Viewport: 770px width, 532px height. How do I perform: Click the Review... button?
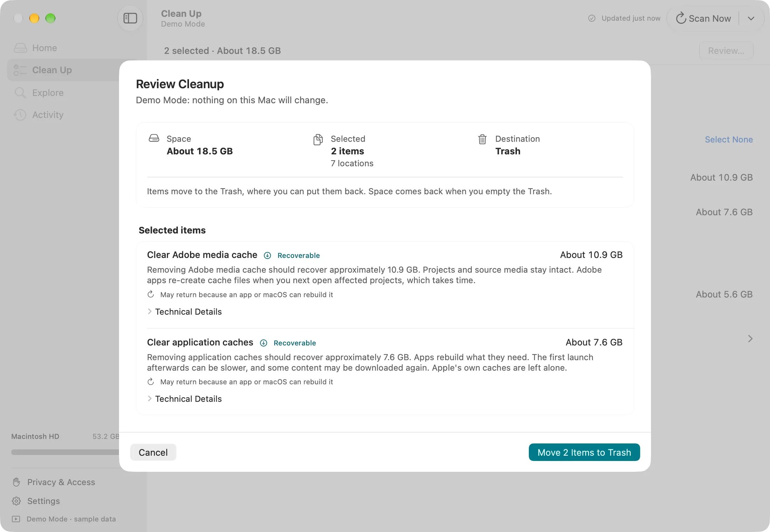point(726,51)
